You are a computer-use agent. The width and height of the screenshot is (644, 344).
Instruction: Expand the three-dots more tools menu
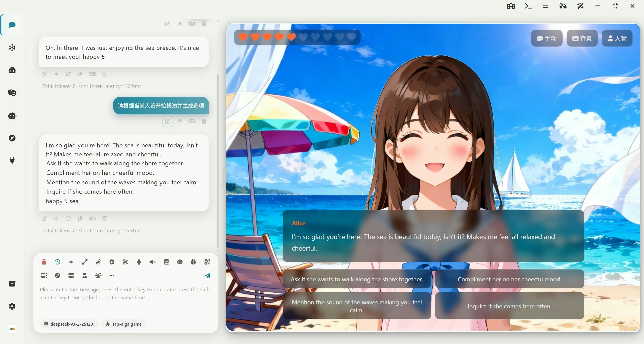click(112, 275)
